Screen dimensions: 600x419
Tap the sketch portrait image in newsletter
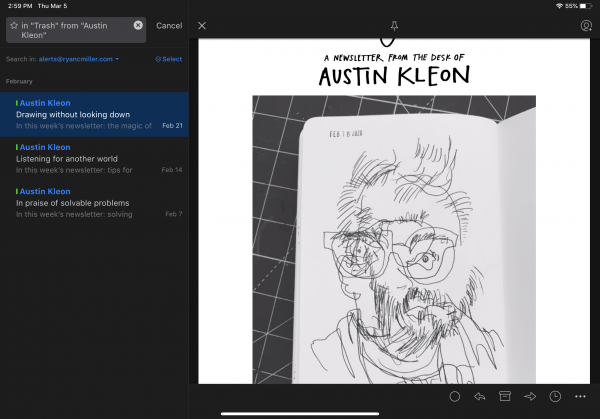(x=393, y=238)
